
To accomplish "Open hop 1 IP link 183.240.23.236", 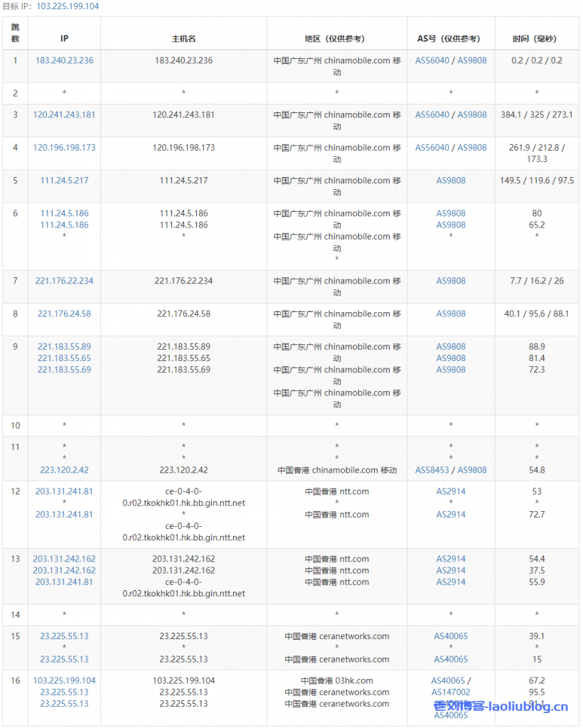I will (x=64, y=60).
